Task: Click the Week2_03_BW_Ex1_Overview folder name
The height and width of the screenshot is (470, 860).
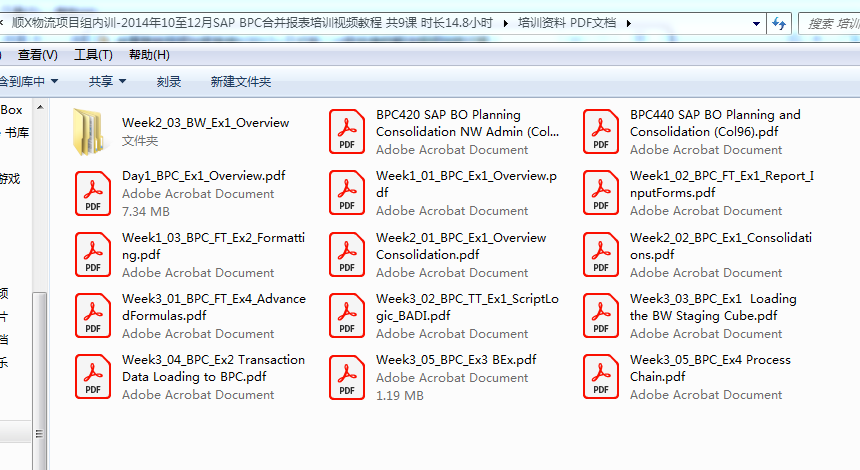Action: 205,123
